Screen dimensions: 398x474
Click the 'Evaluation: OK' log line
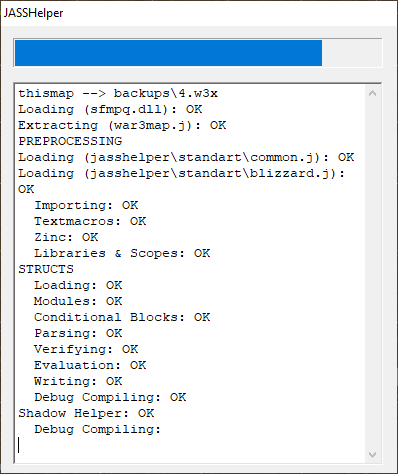(x=90, y=365)
